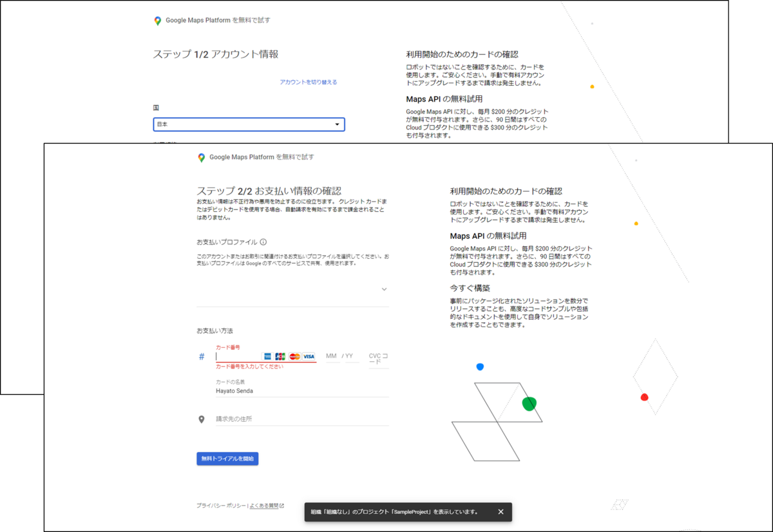The width and height of the screenshot is (773, 532).
Task: Click the Maps API の無料試用 heading in the Step 2/2 window
Action: click(x=488, y=236)
